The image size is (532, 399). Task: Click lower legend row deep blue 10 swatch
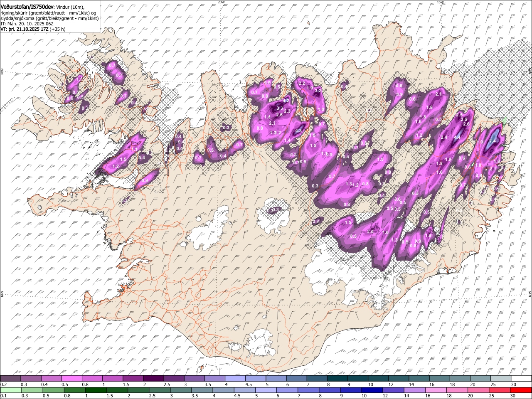pyautogui.click(x=372, y=390)
